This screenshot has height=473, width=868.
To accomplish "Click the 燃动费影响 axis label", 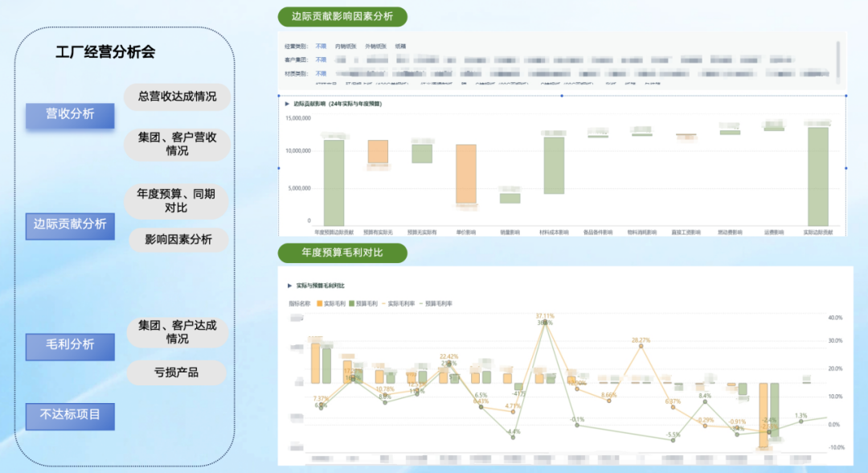I will 730,232.
